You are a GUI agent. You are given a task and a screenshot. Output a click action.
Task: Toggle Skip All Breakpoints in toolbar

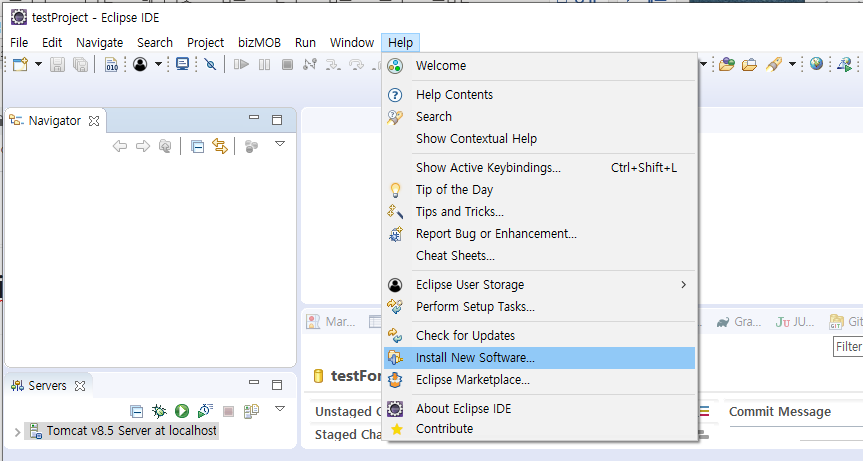coord(210,64)
